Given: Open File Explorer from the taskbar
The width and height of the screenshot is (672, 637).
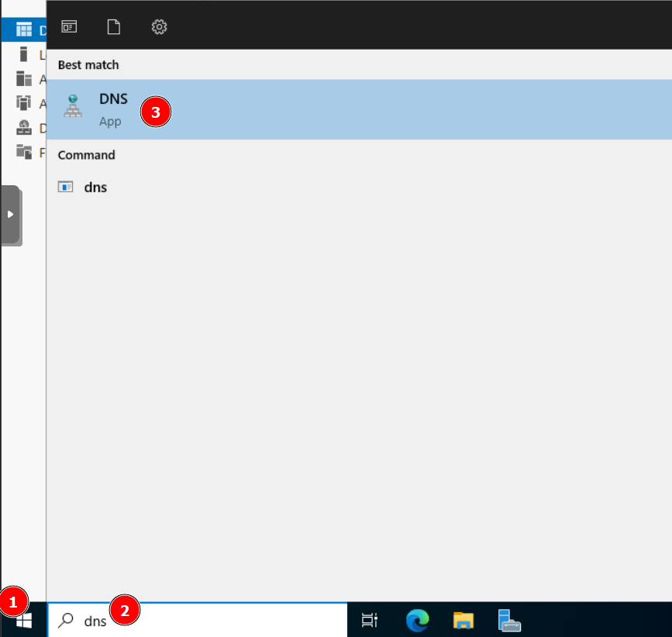Looking at the screenshot, I should point(464,620).
